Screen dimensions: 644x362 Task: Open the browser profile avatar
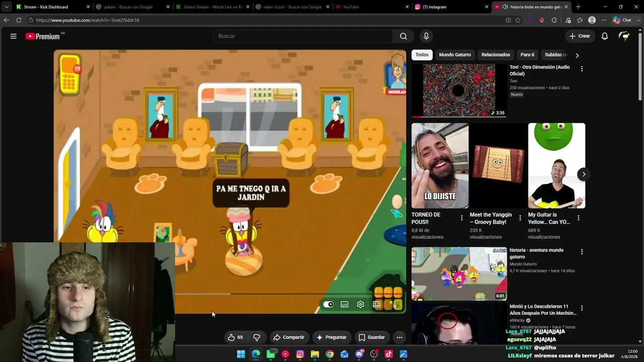[592, 20]
